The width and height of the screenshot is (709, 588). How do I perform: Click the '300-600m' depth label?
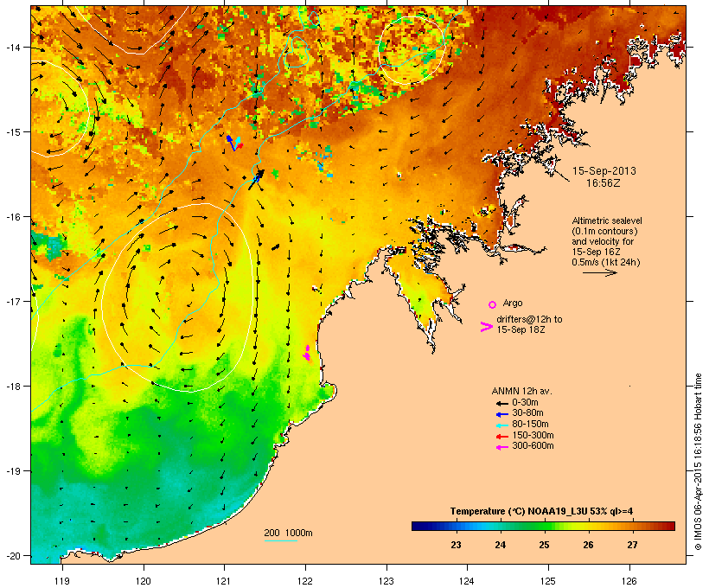[533, 446]
